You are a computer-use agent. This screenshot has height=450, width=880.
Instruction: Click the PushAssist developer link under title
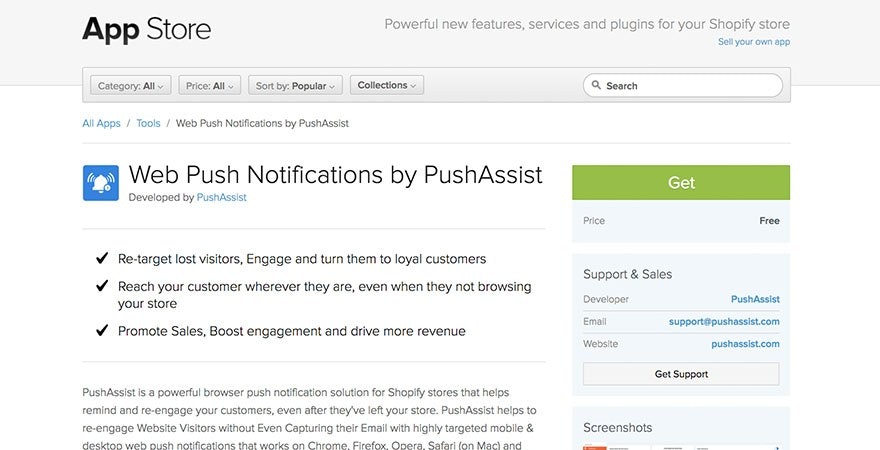pos(221,198)
